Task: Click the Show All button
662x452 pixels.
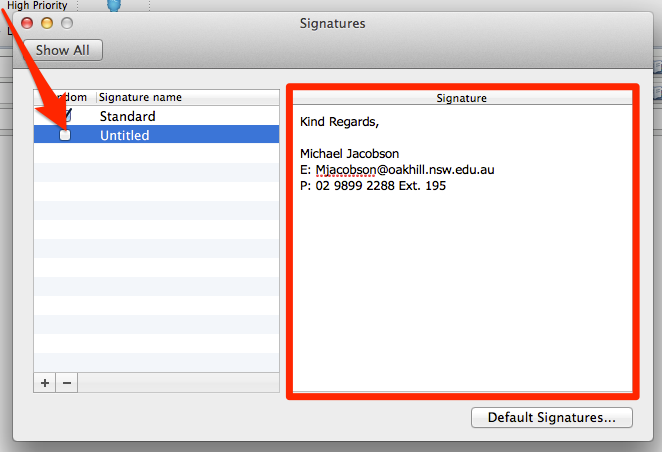Action: [x=62, y=50]
